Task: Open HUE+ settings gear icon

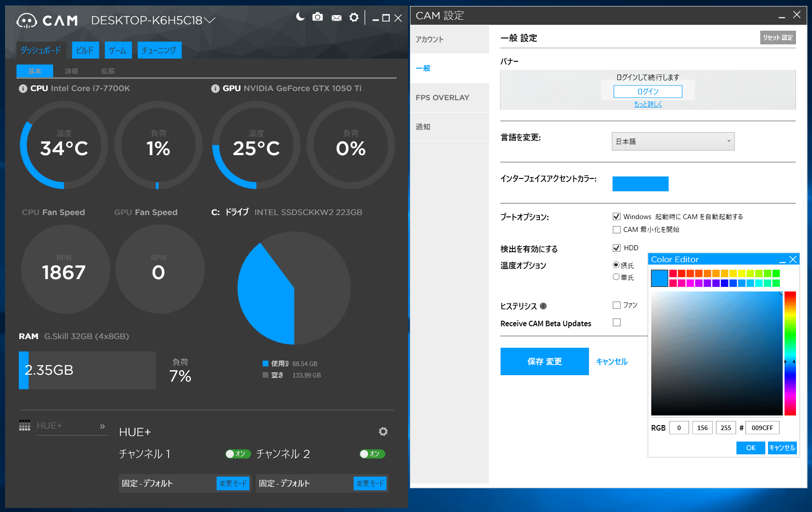Action: [383, 431]
